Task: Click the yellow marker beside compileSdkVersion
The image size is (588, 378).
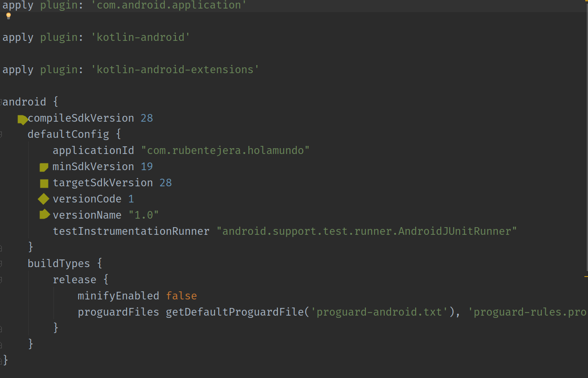Action: pyautogui.click(x=22, y=119)
